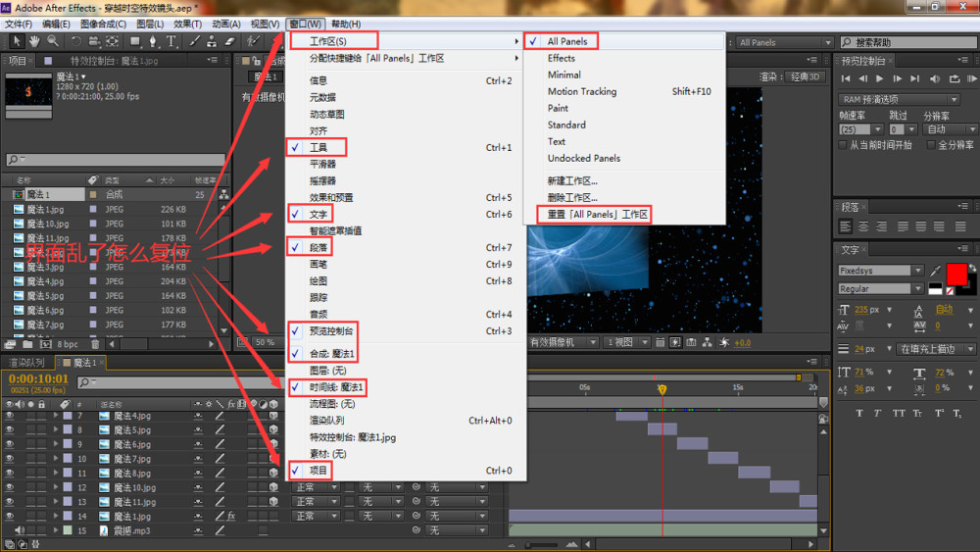
Task: Align paragraph text left
Action: (846, 226)
